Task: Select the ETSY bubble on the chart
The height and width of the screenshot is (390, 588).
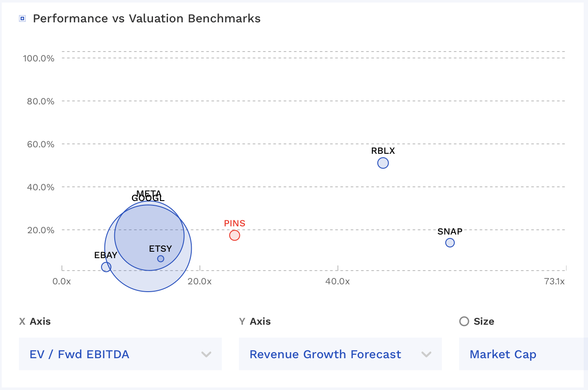Action: (x=160, y=258)
